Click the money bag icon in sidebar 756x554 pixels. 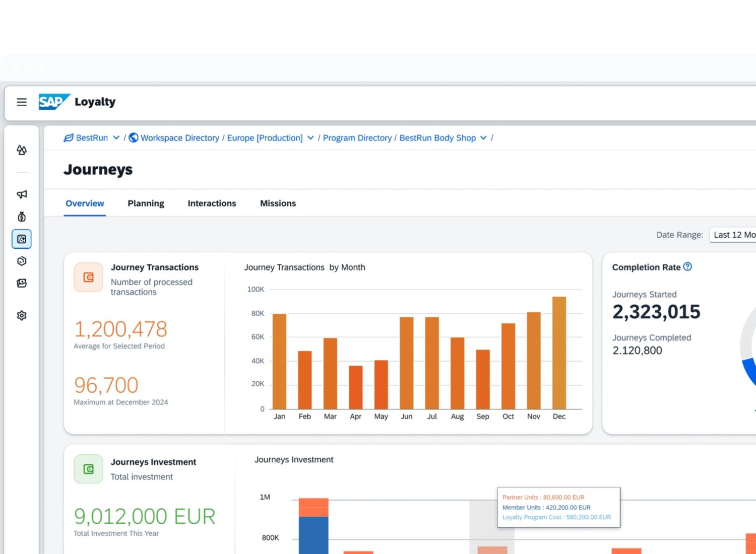point(22,217)
